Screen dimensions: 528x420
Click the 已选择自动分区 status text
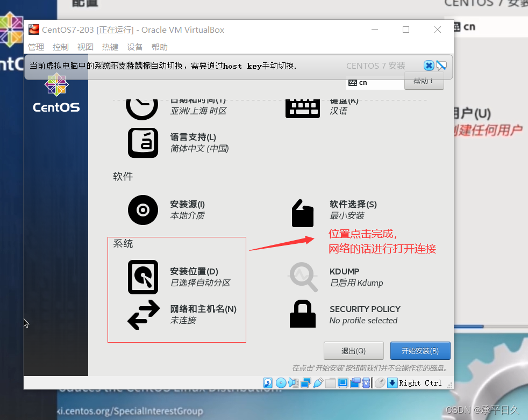click(201, 283)
